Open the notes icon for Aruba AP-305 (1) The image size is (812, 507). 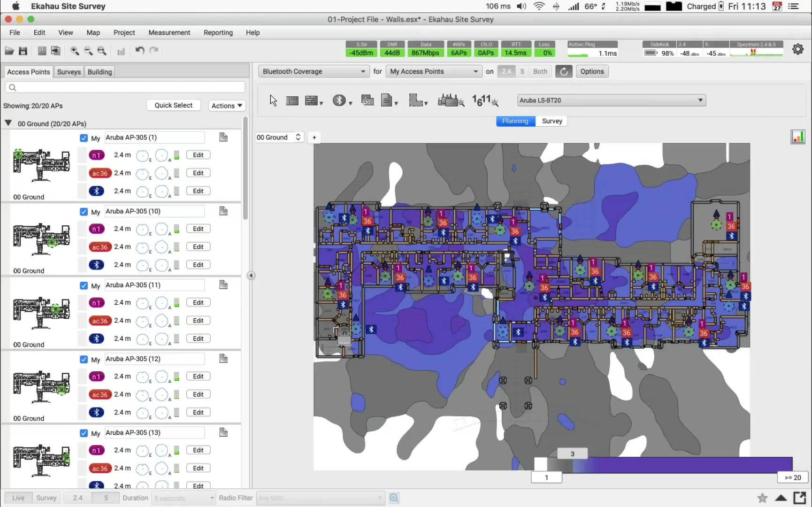point(223,137)
